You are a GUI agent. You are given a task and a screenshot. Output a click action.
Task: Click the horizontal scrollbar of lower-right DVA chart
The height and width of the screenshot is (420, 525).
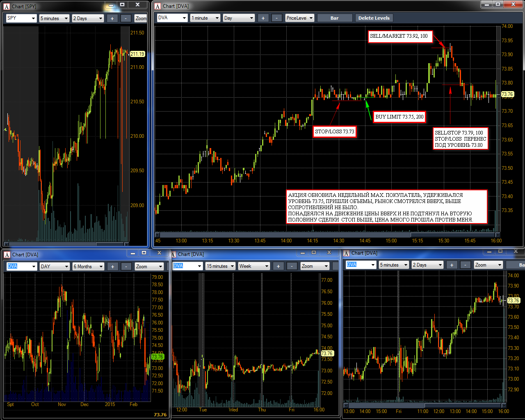pyautogui.click(x=424, y=405)
